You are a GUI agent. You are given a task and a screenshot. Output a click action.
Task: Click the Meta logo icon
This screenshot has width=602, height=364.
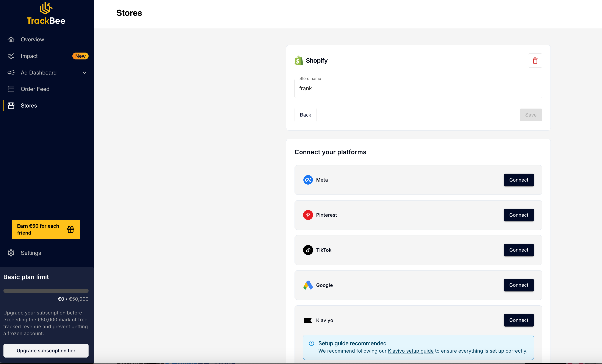308,180
